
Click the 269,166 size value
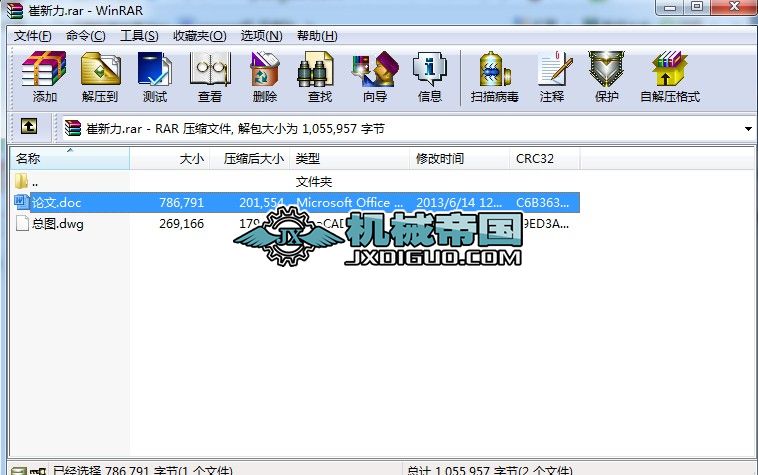pyautogui.click(x=182, y=224)
